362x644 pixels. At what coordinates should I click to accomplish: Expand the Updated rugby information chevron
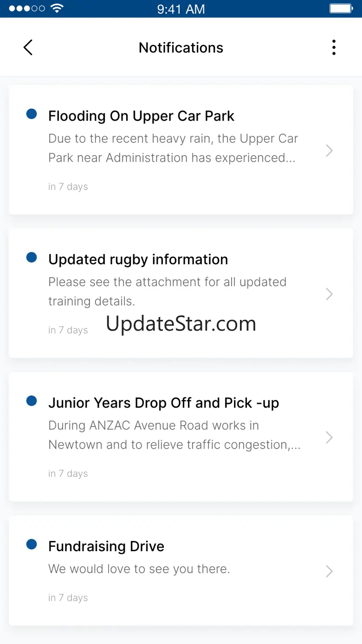click(329, 294)
